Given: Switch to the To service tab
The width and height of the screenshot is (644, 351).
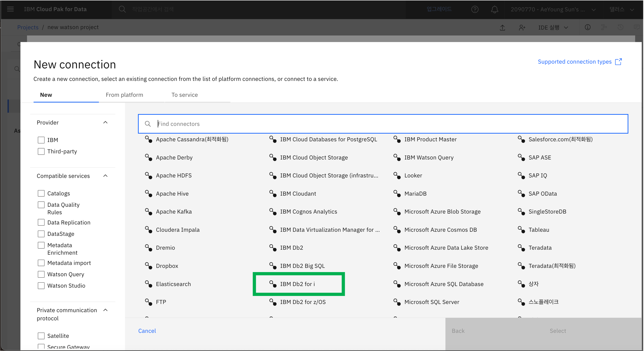Looking at the screenshot, I should pyautogui.click(x=184, y=95).
